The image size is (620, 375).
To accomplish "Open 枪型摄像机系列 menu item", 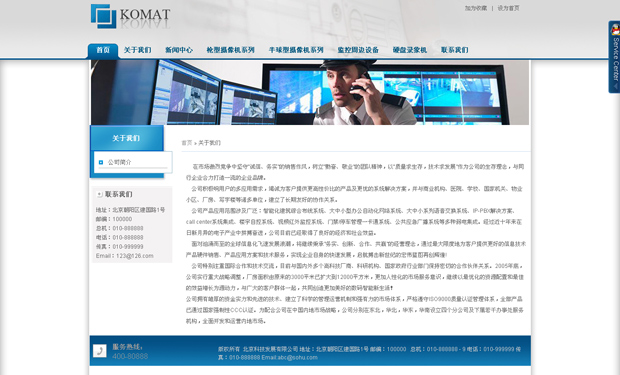I will [231, 50].
